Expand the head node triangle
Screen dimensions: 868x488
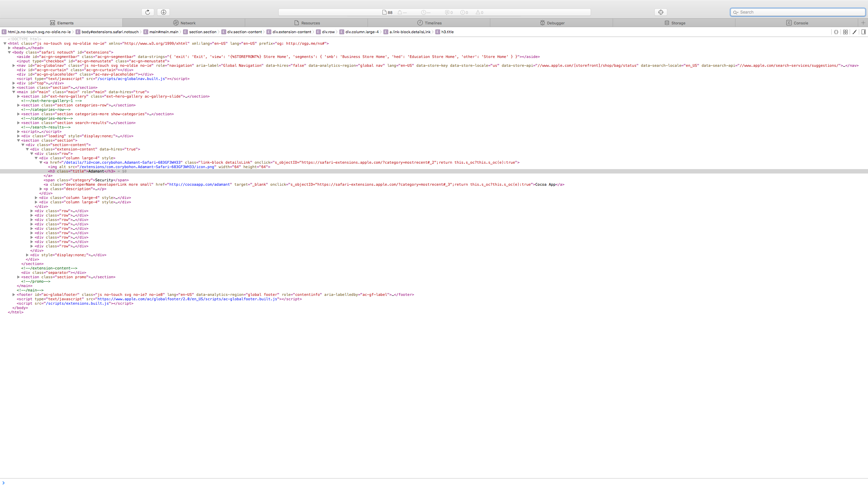(9, 48)
